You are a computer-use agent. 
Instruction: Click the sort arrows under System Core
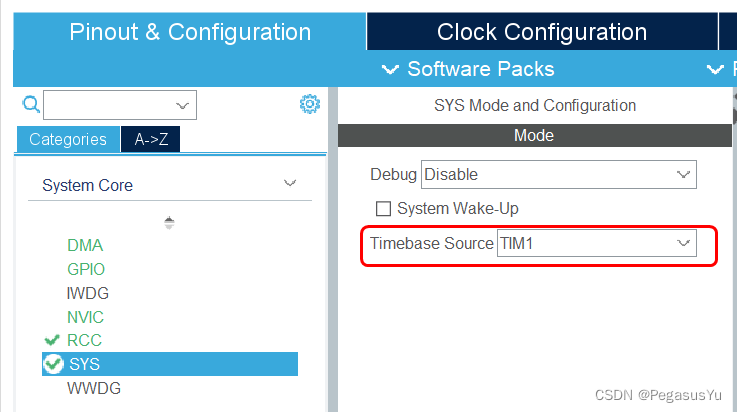pyautogui.click(x=169, y=222)
